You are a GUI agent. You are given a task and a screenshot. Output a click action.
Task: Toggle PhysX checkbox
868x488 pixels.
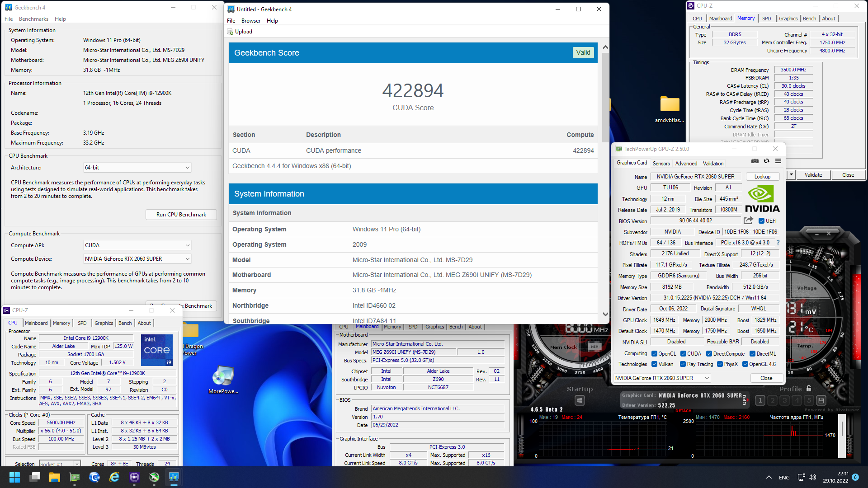click(x=720, y=364)
